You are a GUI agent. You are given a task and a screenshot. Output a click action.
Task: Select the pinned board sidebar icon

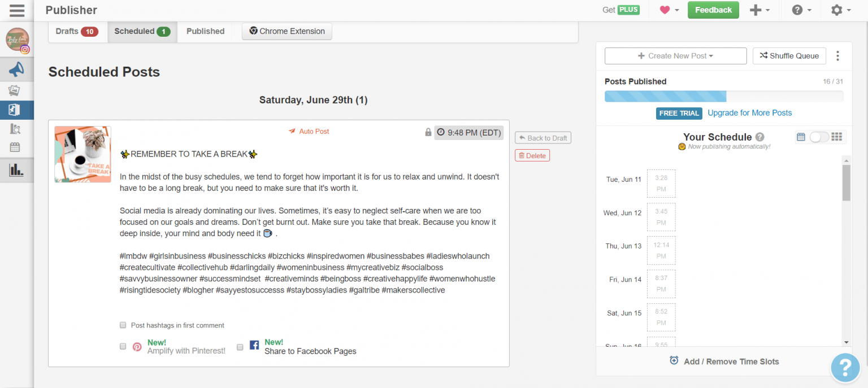coord(15,110)
